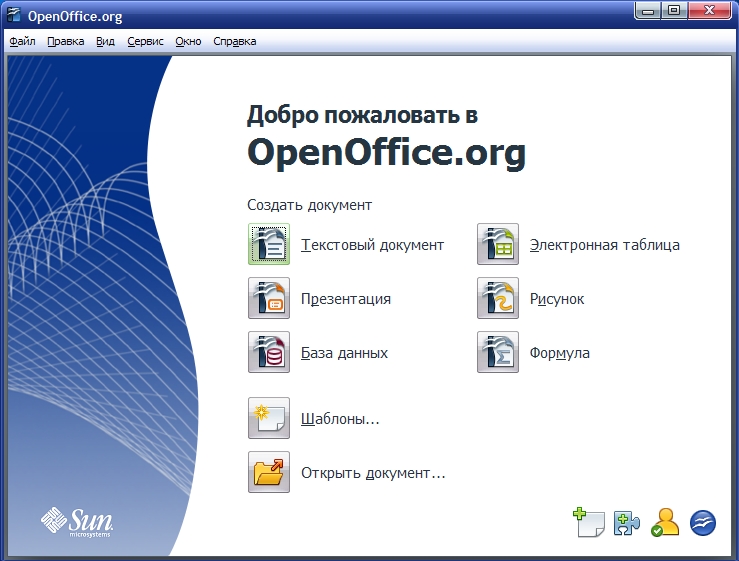Click the user registration icon
The image size is (739, 561).
(x=665, y=524)
